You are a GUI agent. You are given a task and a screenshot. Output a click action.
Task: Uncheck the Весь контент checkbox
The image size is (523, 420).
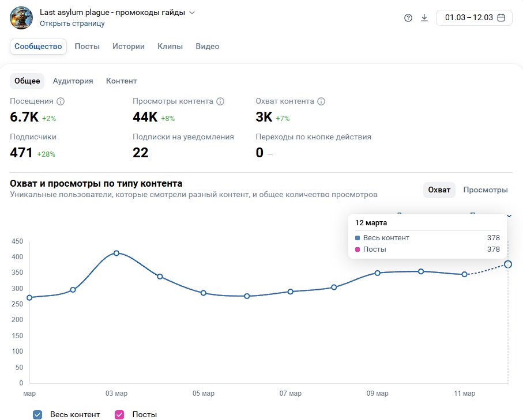(x=38, y=414)
